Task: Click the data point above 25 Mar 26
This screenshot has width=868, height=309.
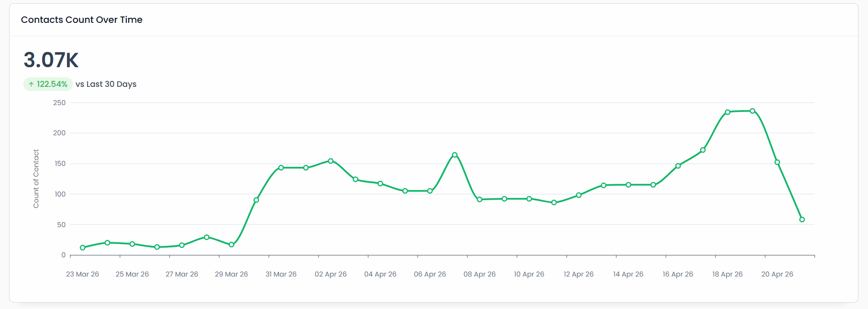Action: coord(132,244)
